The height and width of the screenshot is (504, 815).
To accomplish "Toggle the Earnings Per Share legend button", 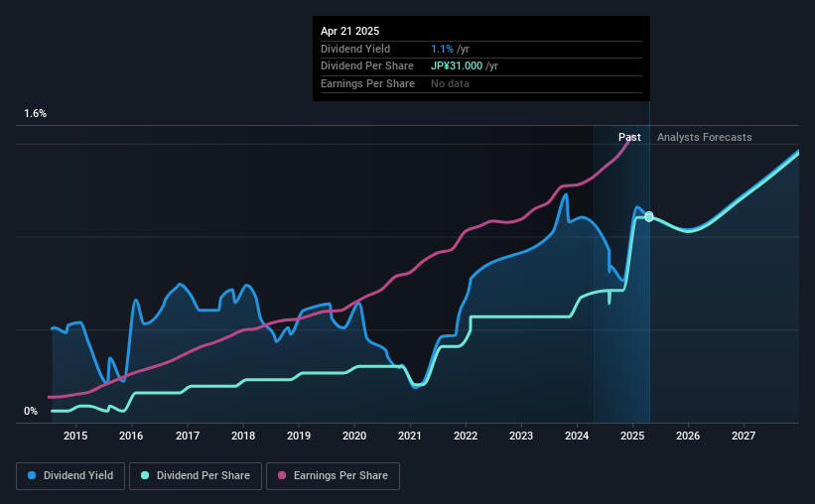I will coord(333,476).
